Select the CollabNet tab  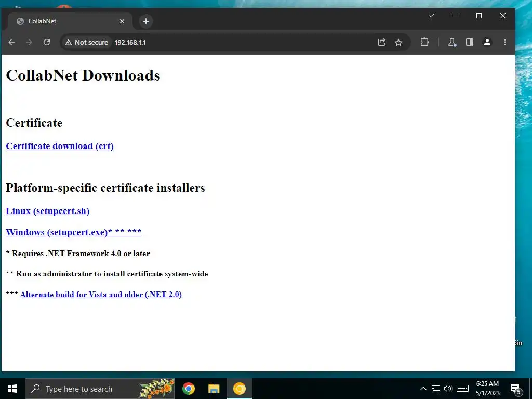(70, 21)
